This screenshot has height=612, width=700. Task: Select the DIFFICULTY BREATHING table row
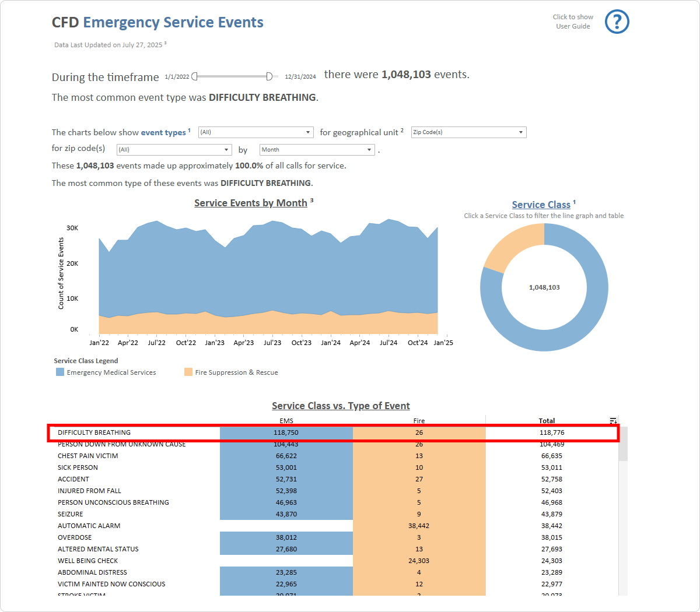pyautogui.click(x=94, y=432)
